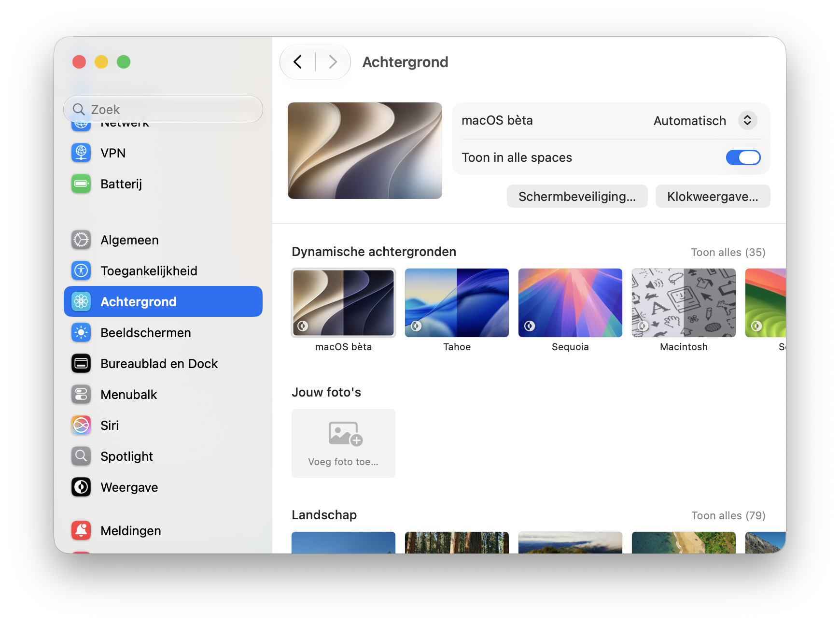Go forward with the right chevron
Screen dimensions: 840x625
pos(333,62)
